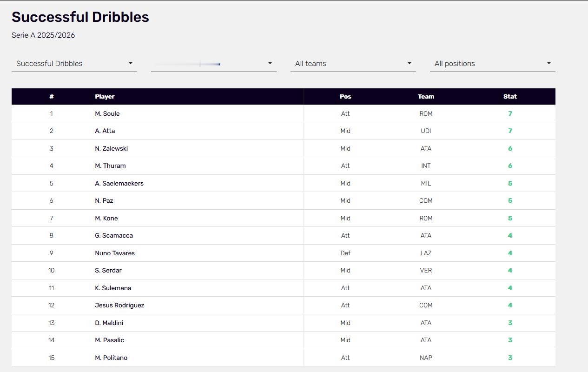The height and width of the screenshot is (372, 588).
Task: Click the rank # column header
Action: click(52, 97)
